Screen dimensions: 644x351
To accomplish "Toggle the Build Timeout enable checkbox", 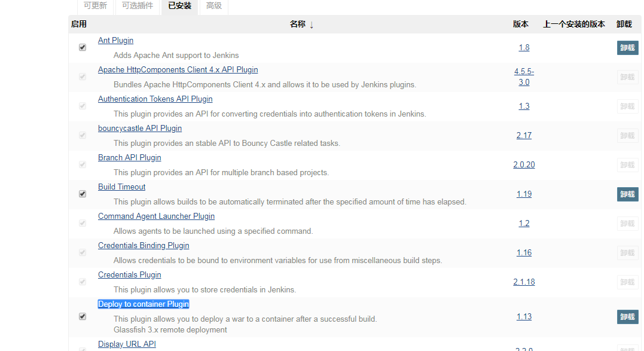I will (x=82, y=193).
